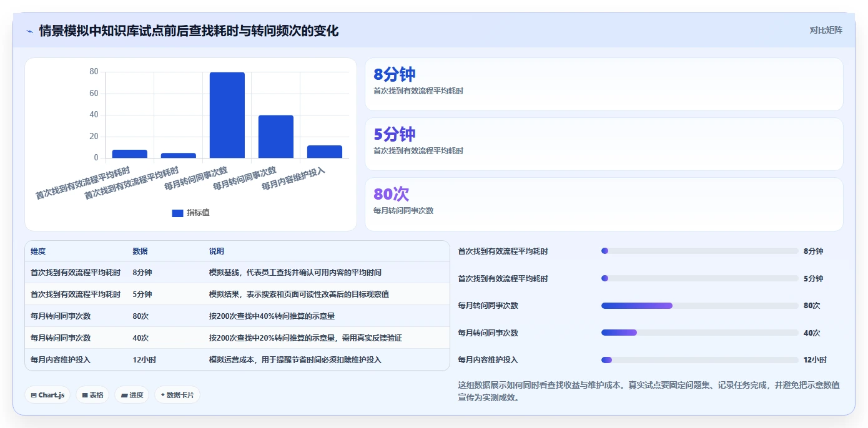
Task: Click the chart bar reaching 40
Action: 276,137
